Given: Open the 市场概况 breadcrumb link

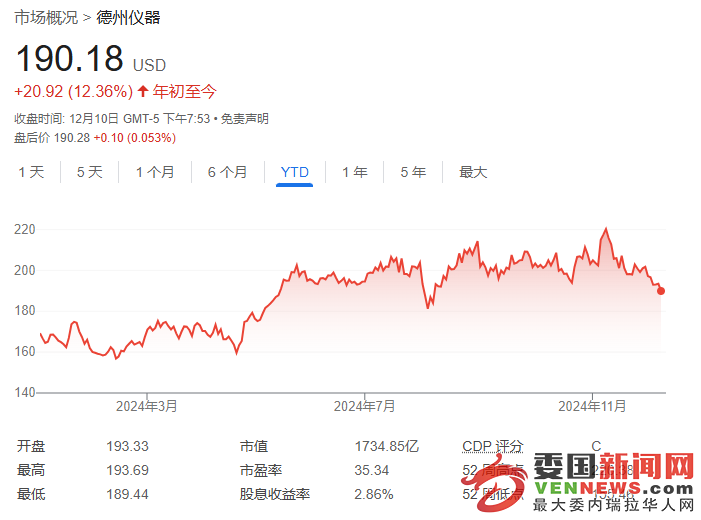Looking at the screenshot, I should pyautogui.click(x=46, y=18).
